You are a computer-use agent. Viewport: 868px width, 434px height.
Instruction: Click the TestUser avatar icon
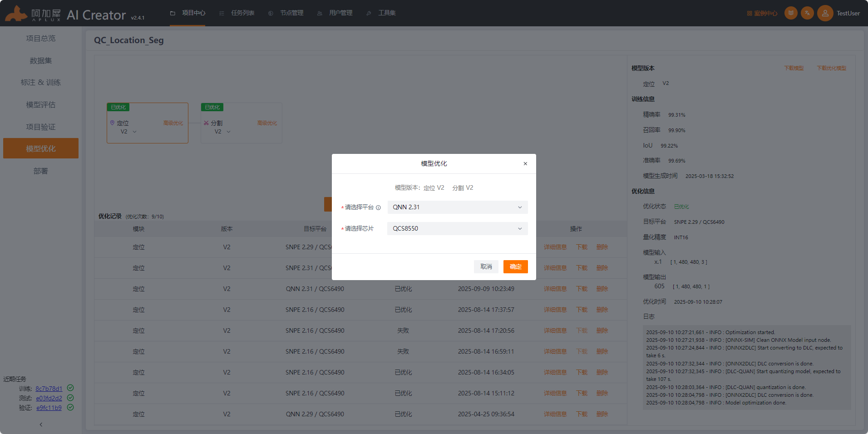point(825,13)
